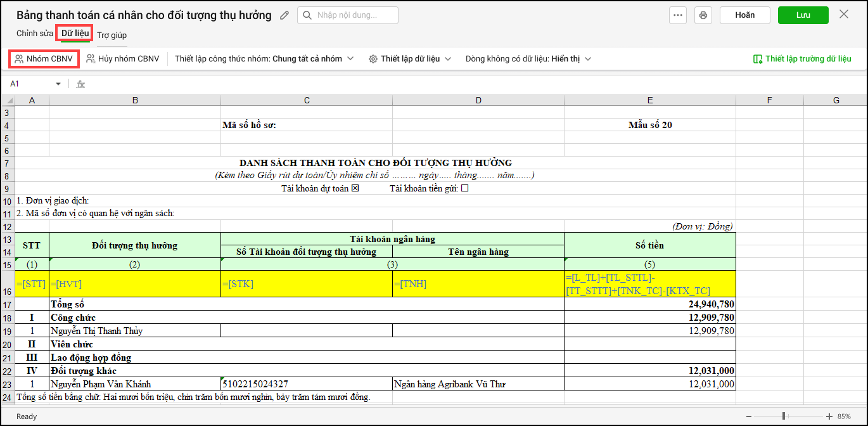Click the zoom level slider
The width and height of the screenshot is (868, 426).
pos(784,416)
